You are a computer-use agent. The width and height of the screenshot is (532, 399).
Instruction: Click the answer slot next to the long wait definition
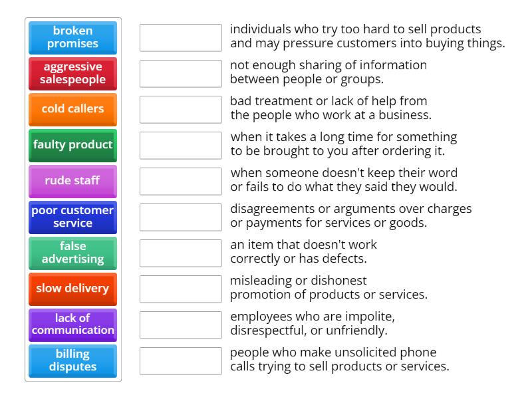[180, 145]
